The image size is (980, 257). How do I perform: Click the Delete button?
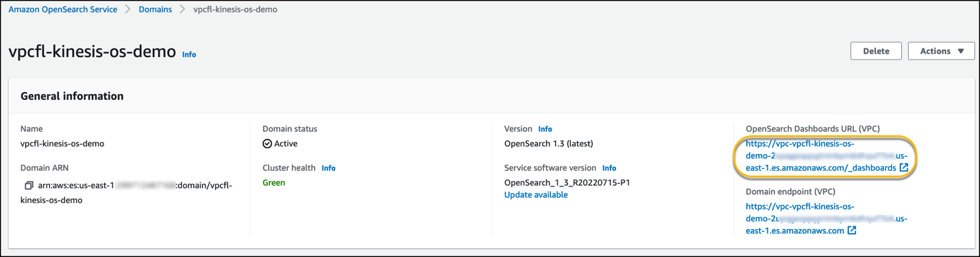pyautogui.click(x=876, y=51)
